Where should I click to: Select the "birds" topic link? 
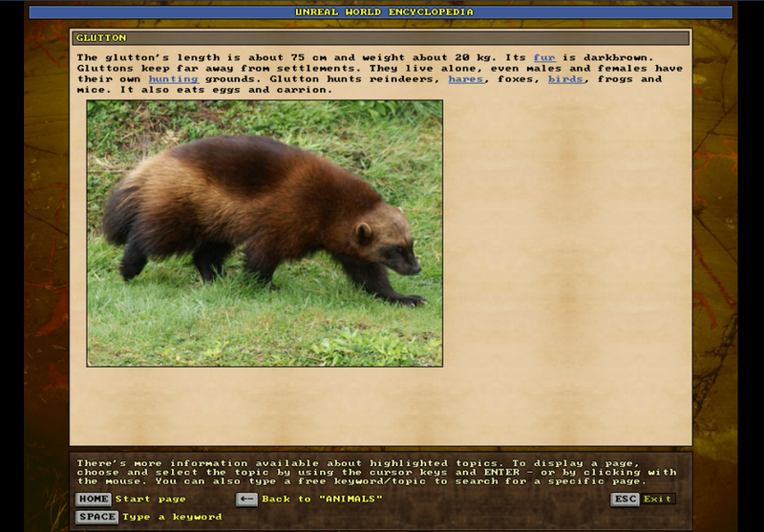coord(565,78)
